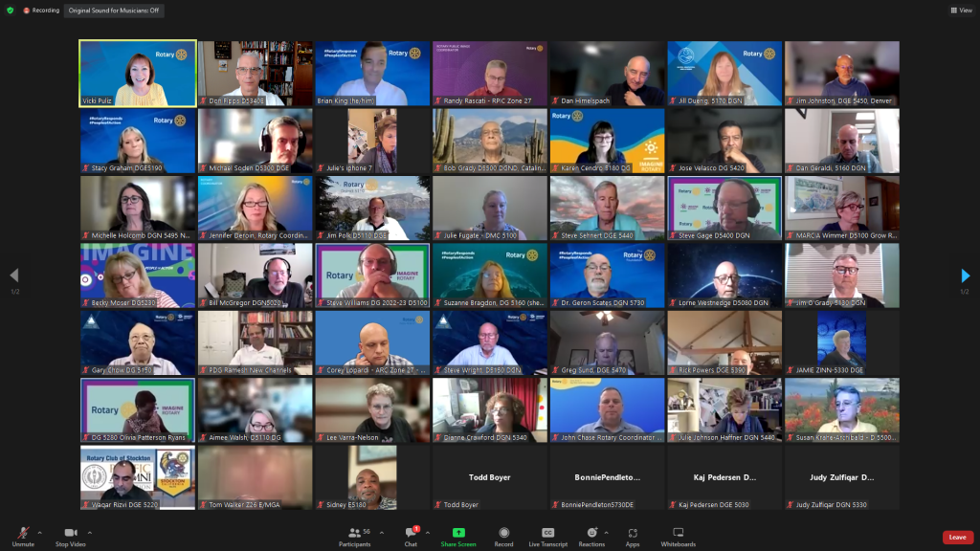Click the green encryption shield icon

(x=11, y=11)
